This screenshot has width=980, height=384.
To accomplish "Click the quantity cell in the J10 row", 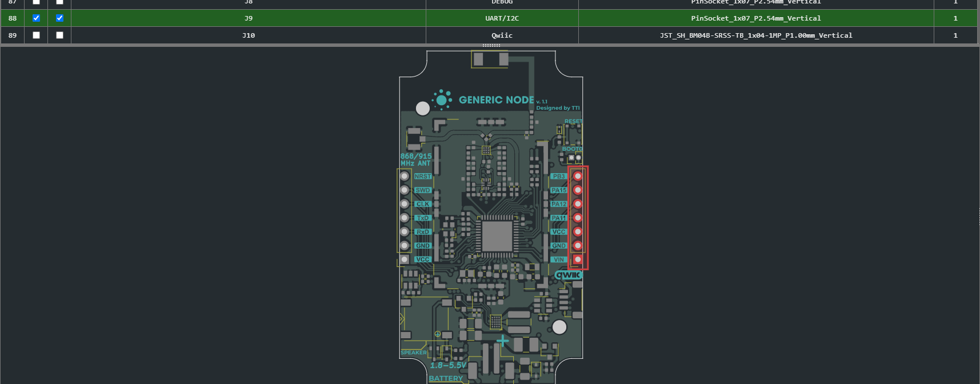I will point(955,35).
